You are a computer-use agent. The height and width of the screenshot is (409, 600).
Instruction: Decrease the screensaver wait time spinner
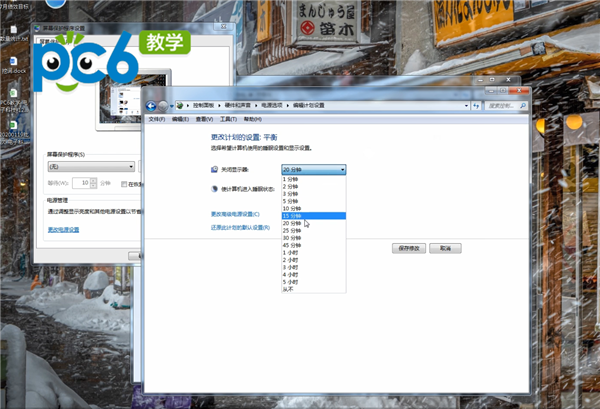tap(93, 186)
